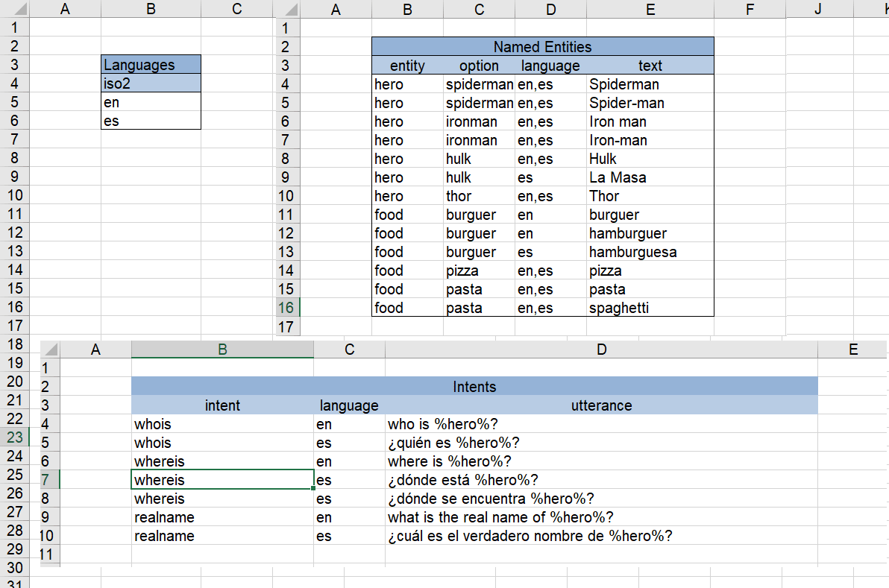Select the 'es' cell under iso2
Screen dimensions: 889x588
[x=151, y=121]
